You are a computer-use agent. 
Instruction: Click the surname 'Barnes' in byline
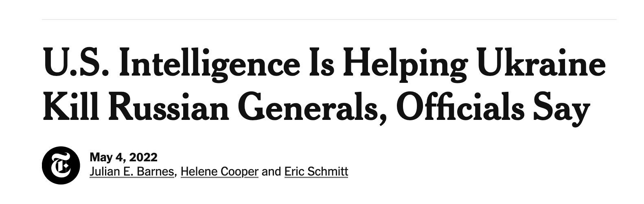pos(156,172)
